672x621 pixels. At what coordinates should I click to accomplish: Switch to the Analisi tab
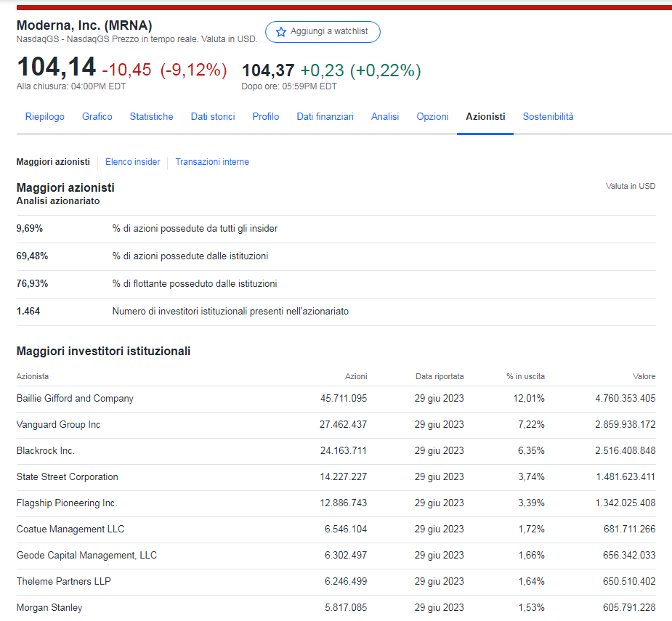tap(385, 116)
